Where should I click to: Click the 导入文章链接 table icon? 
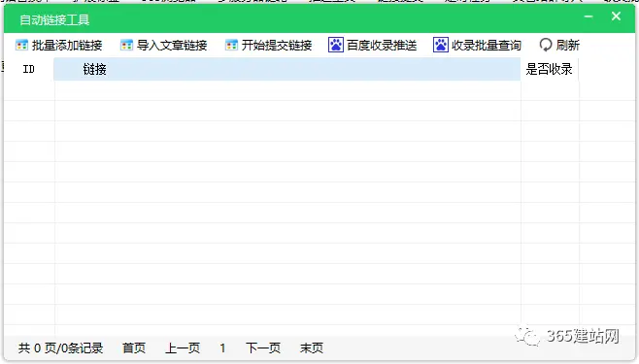coord(126,45)
